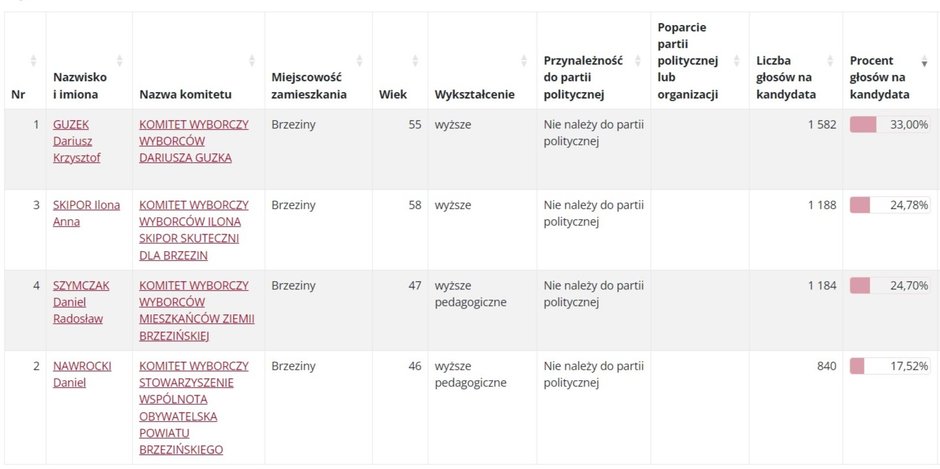Sort candidates by Wiek arrow icon

click(x=416, y=61)
